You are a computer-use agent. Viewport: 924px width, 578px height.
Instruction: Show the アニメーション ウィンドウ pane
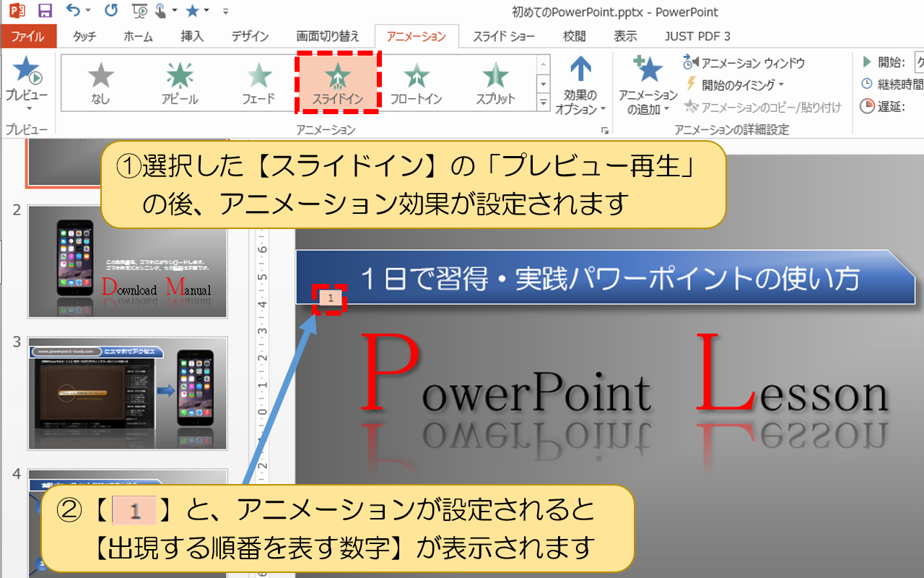coord(744,63)
